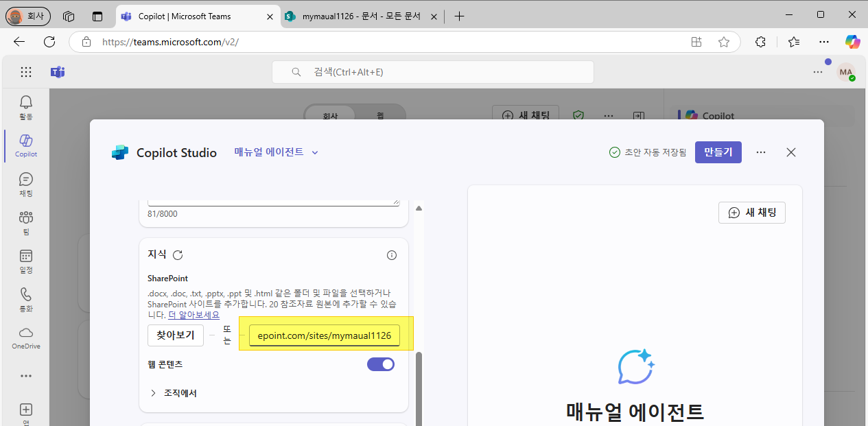868x426 pixels.
Task: Open Teams (팀) in the sidebar
Action: [26, 222]
